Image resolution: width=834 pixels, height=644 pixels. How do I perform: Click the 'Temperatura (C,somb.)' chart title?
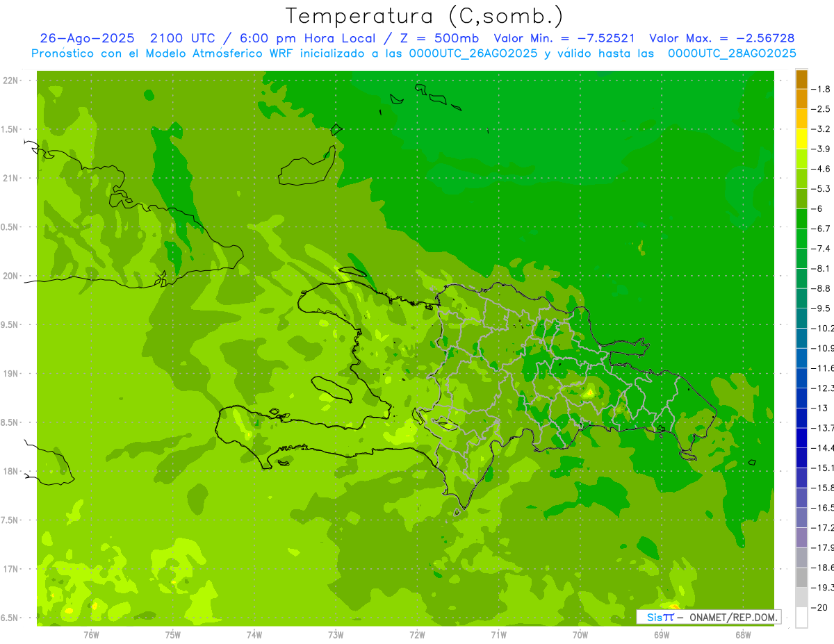425,15
